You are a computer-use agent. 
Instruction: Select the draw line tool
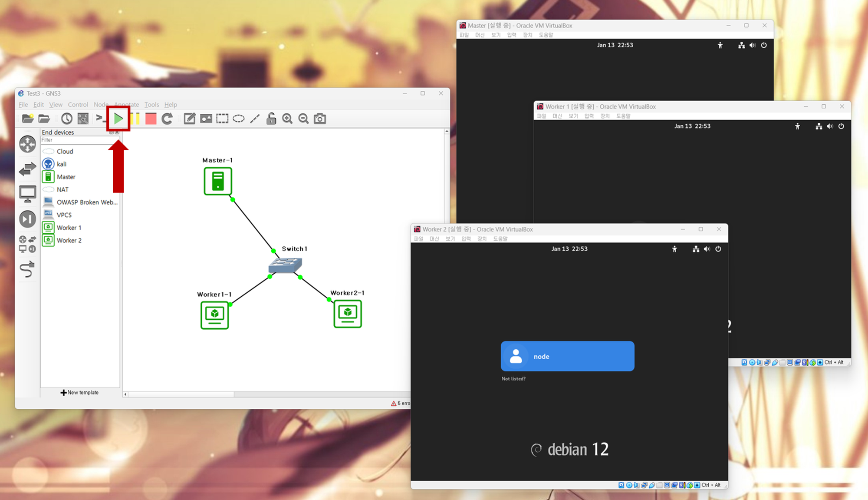click(255, 119)
